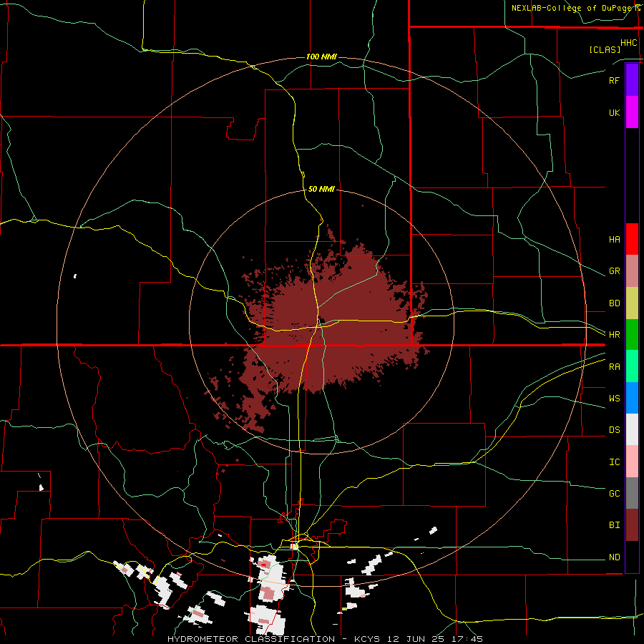Click the HA legend label
Viewport: 644px width, 644px height.
coord(614,240)
